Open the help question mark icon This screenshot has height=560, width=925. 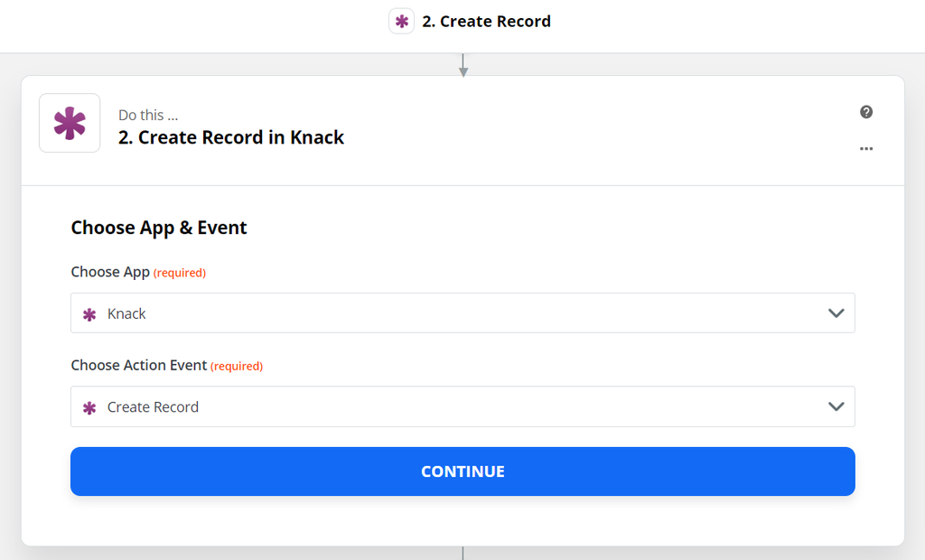(x=866, y=112)
